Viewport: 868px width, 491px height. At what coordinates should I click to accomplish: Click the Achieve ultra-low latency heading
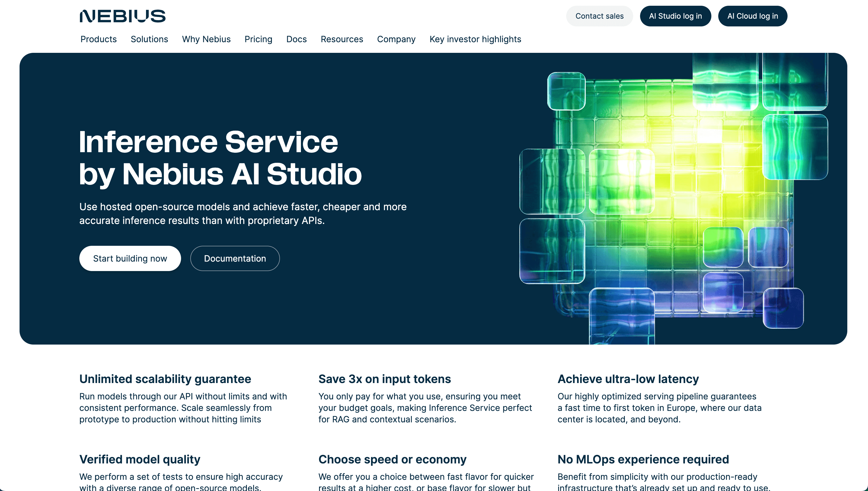point(628,379)
